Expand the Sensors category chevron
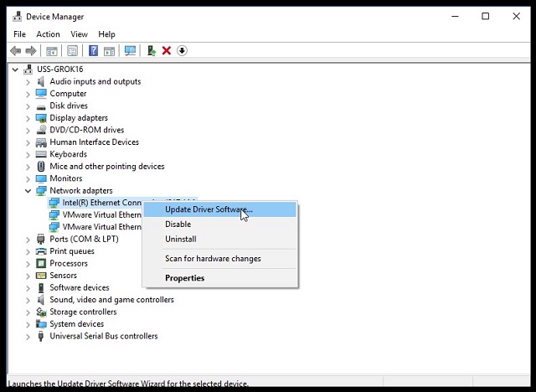This screenshot has width=536, height=392. pos(28,276)
